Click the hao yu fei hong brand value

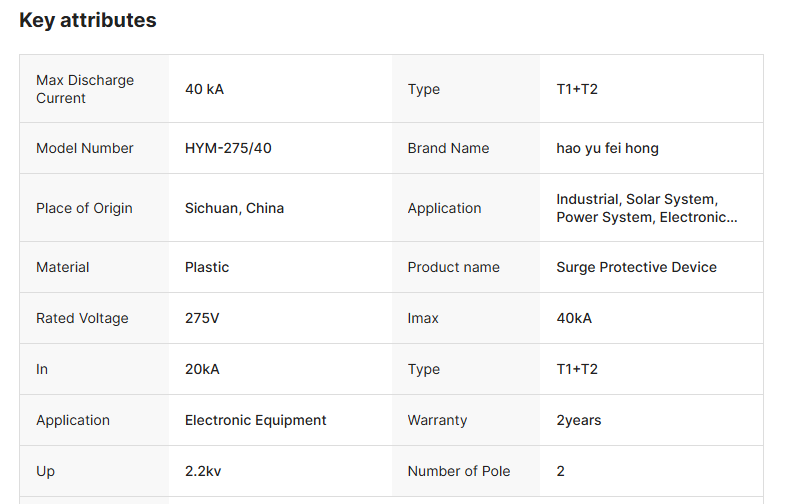point(607,148)
